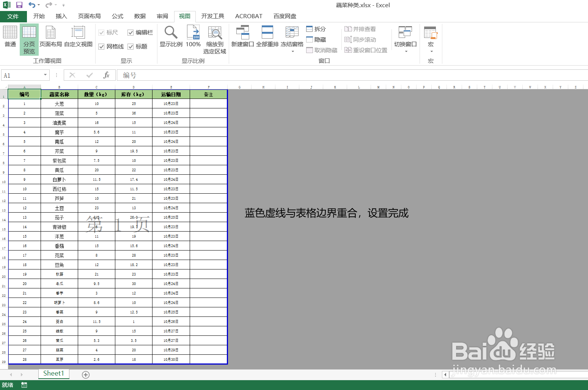Open the Developer (开发工具) tab
Image resolution: width=588 pixels, height=390 pixels.
point(213,16)
